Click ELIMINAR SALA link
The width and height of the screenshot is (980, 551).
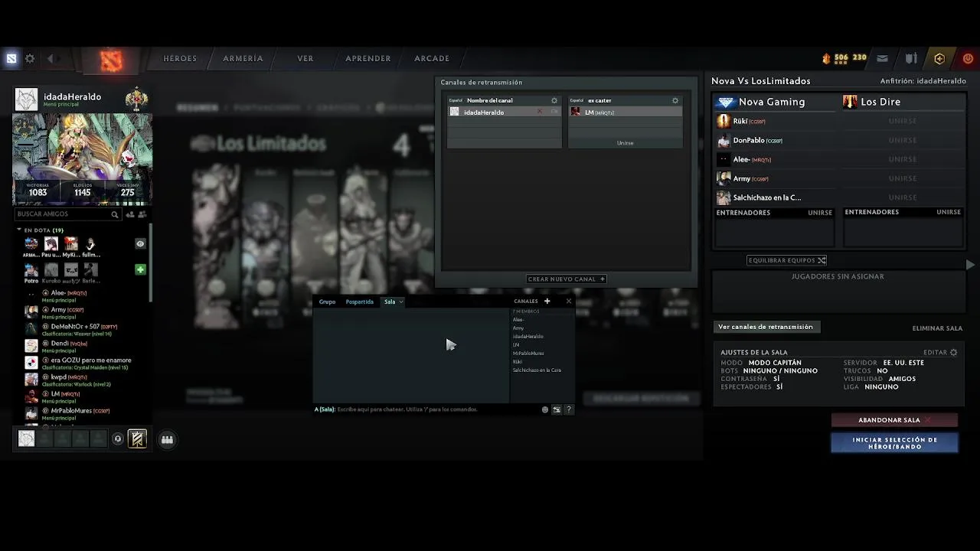[937, 328]
